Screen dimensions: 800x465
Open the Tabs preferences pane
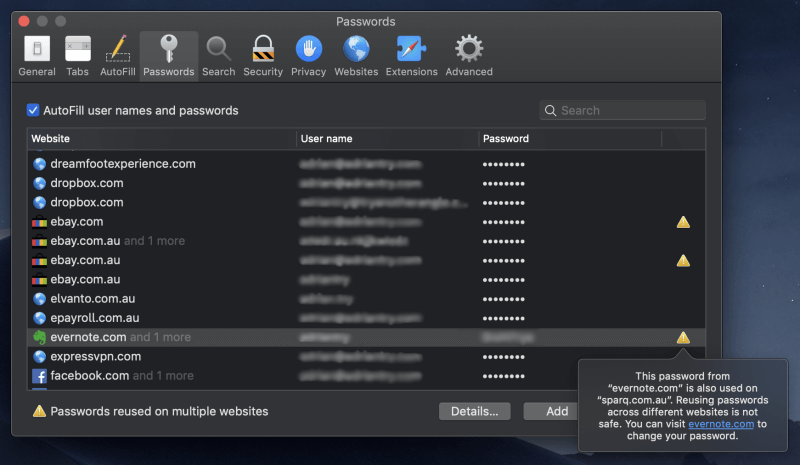[78, 56]
